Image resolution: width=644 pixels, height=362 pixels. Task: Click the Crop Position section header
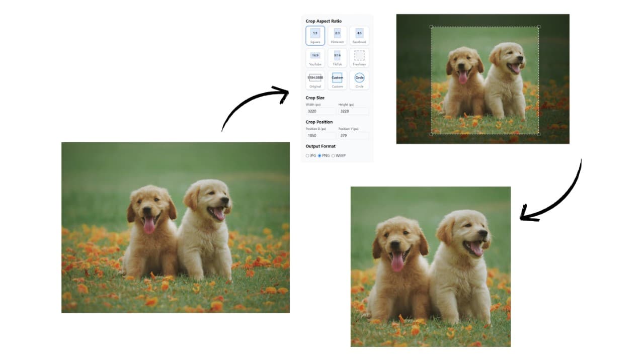pos(318,122)
